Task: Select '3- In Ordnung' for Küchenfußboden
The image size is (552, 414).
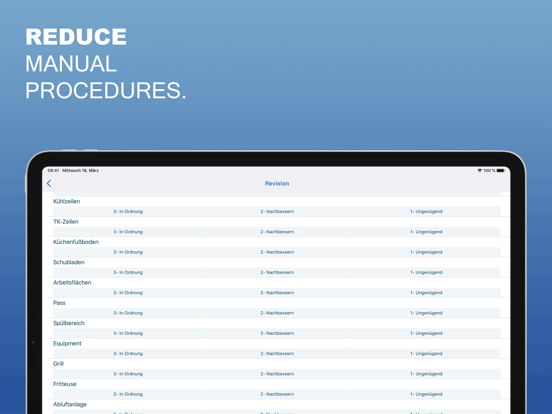Action: click(x=128, y=252)
